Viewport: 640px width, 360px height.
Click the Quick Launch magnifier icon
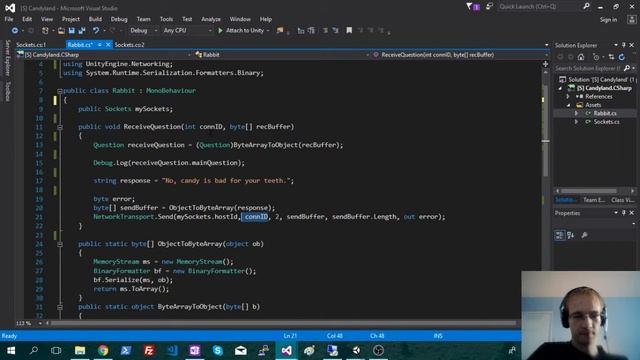587,7
